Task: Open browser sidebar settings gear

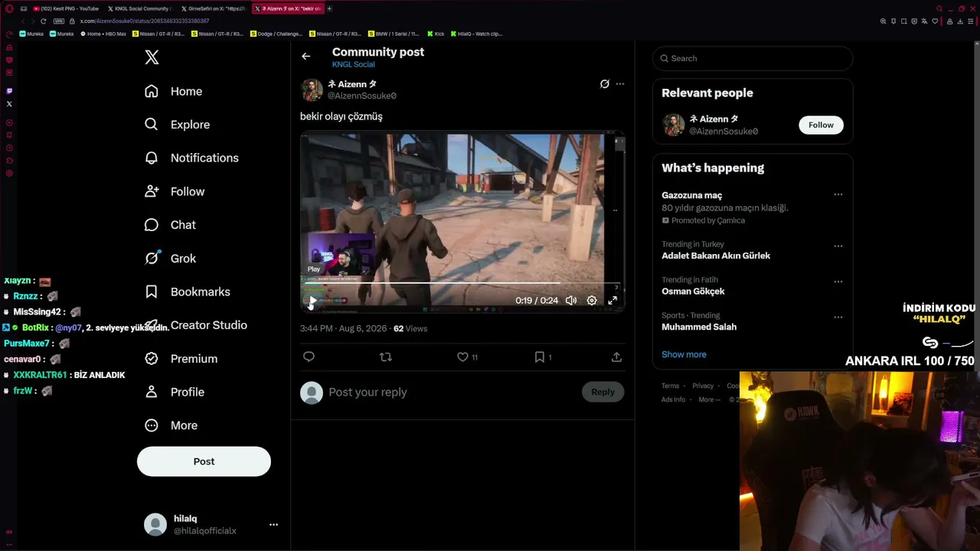Action: pyautogui.click(x=9, y=174)
